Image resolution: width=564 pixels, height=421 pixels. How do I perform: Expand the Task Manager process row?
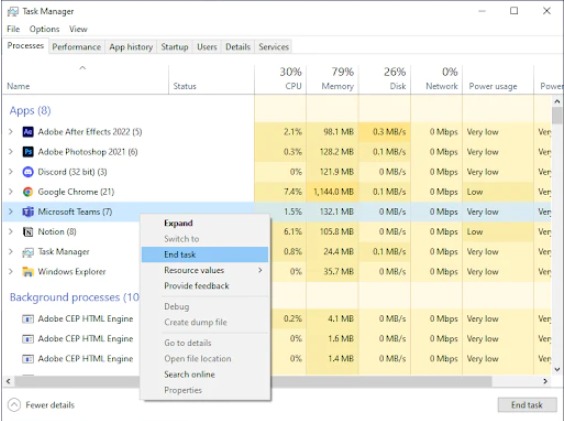click(x=11, y=252)
